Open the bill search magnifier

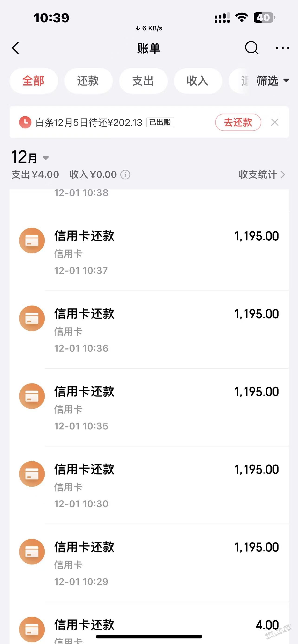coord(251,48)
